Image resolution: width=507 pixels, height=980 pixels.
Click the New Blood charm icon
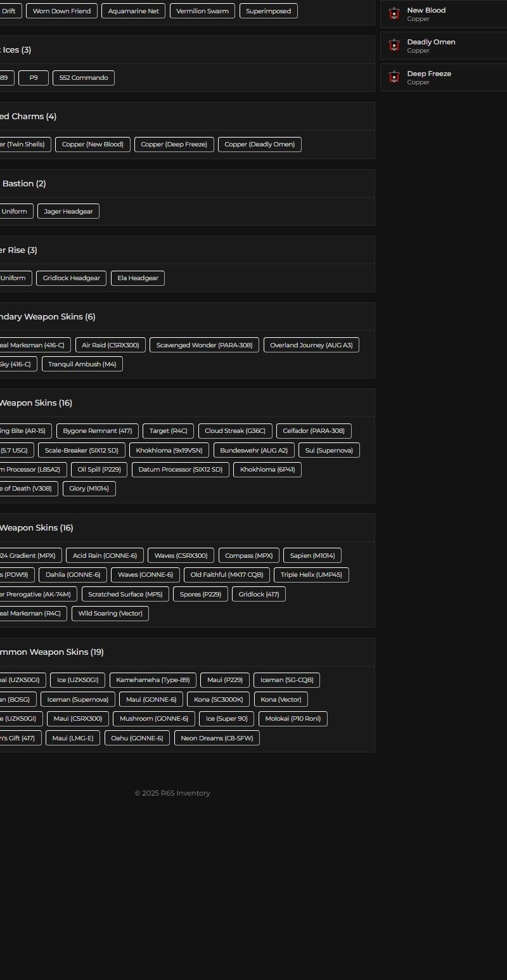394,14
